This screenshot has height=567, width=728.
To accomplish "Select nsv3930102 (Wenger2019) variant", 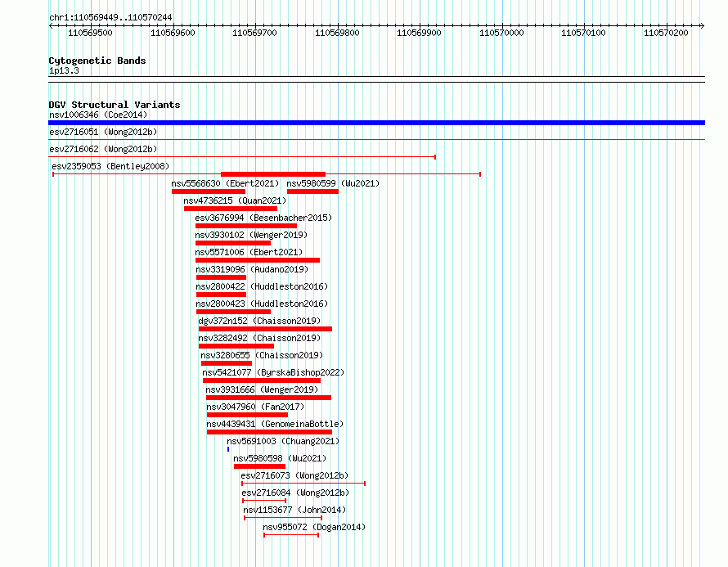I will point(251,235).
